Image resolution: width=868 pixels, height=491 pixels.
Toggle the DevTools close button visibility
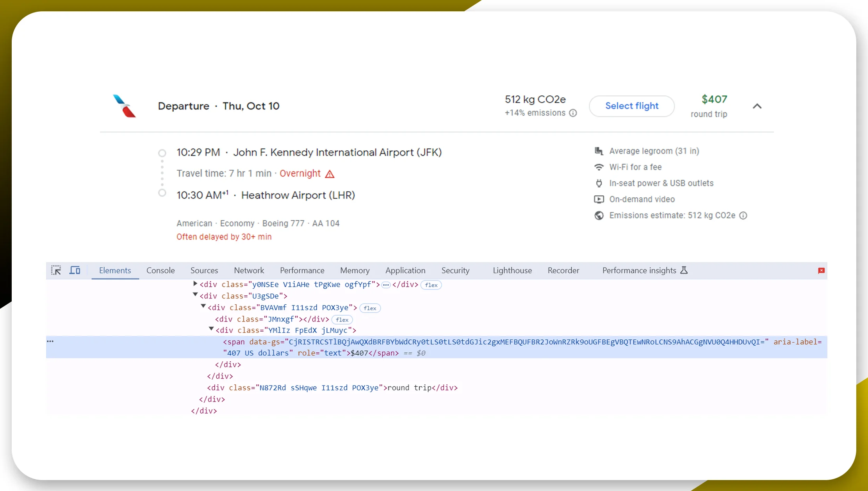pyautogui.click(x=822, y=270)
